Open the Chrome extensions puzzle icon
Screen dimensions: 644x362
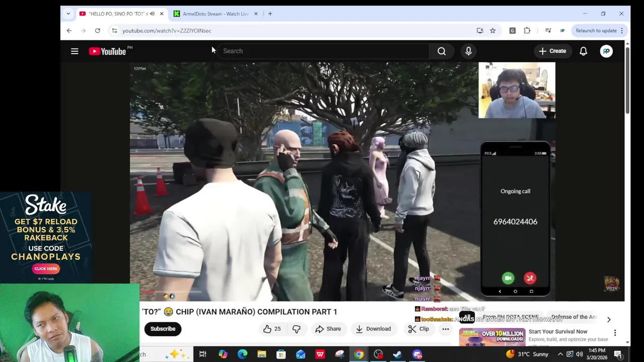[x=527, y=31]
